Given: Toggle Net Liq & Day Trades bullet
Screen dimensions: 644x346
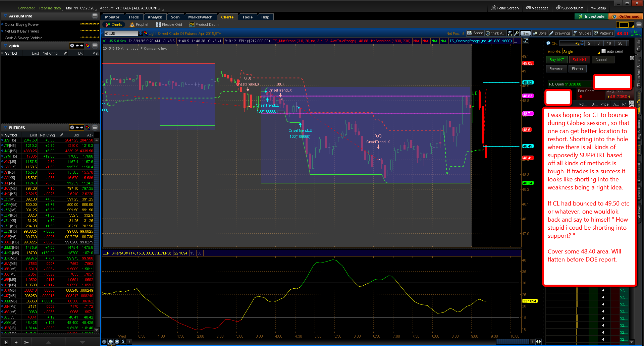Looking at the screenshot, I should 3,31.
